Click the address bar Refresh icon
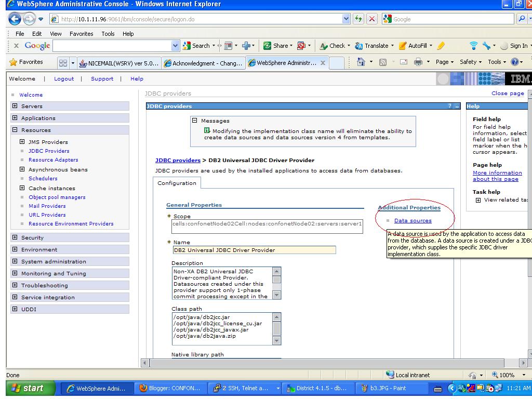Screen dimensions: 532x399 358,19
